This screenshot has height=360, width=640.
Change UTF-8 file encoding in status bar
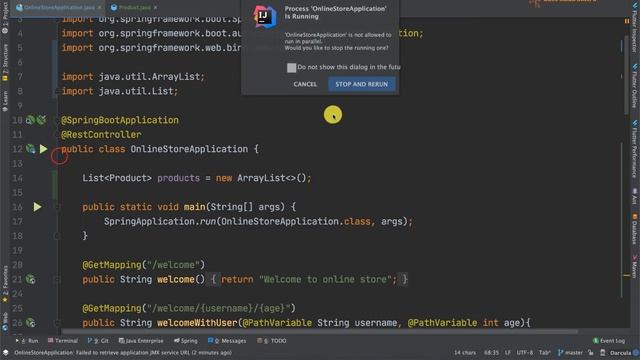524,353
